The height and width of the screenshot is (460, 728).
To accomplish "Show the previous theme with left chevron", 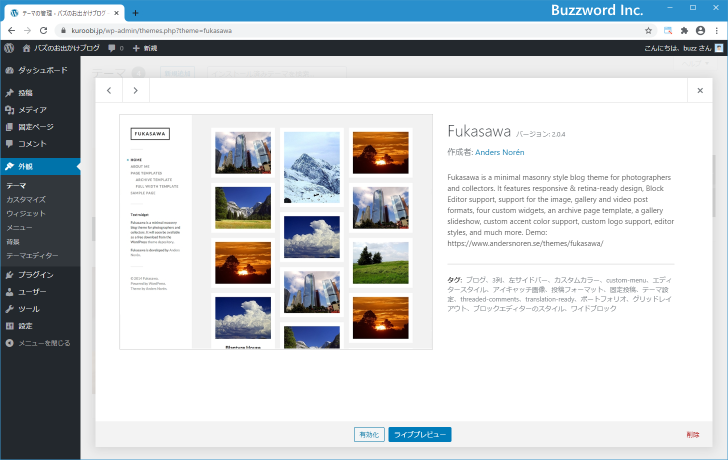I will pos(109,91).
